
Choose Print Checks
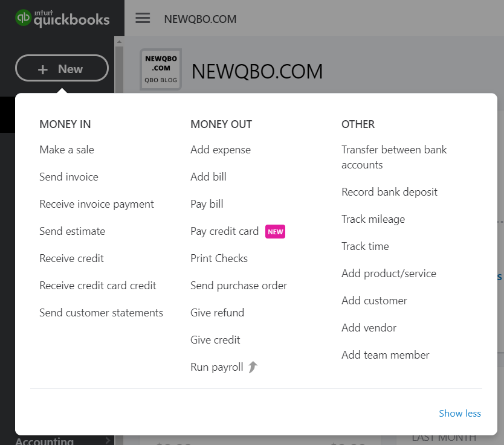(219, 258)
